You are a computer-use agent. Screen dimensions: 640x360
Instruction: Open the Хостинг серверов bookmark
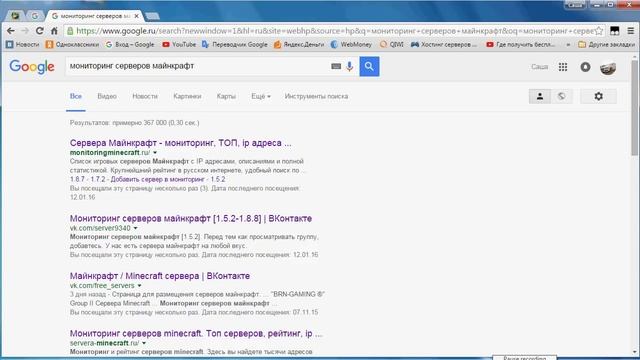point(444,44)
